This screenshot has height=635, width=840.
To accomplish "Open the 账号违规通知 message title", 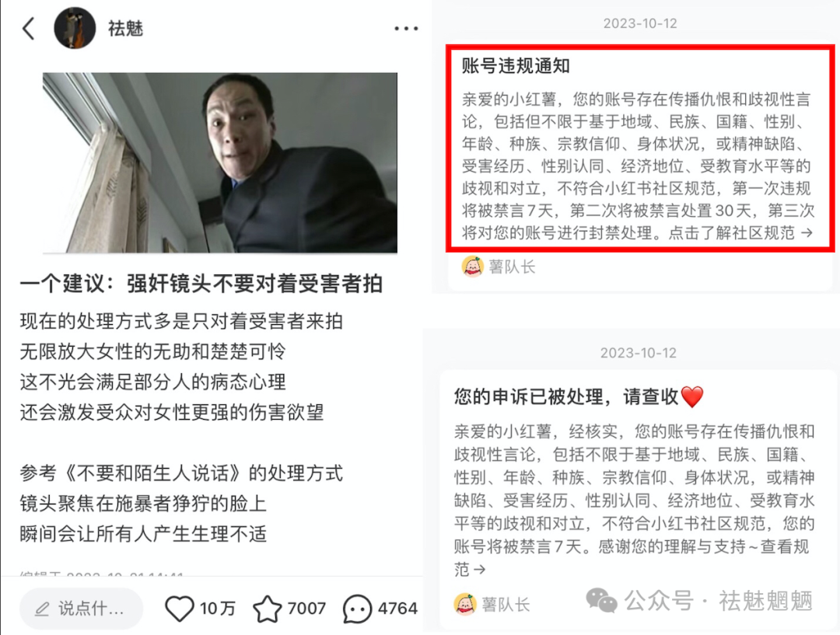I will [x=516, y=66].
